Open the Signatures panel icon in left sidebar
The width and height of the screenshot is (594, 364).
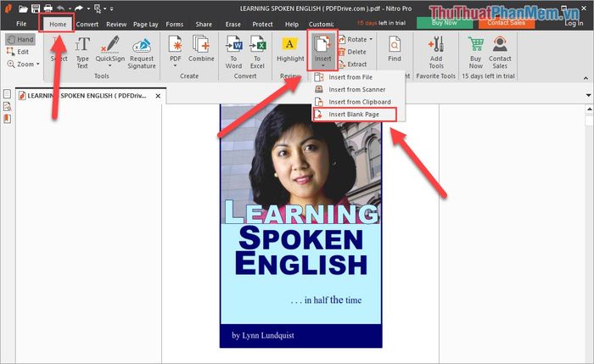tap(7, 106)
